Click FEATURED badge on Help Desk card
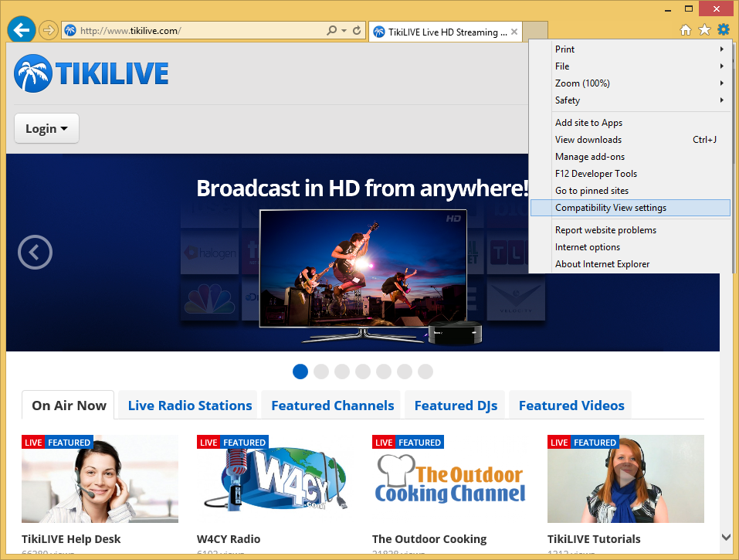The width and height of the screenshot is (739, 560). tap(69, 442)
